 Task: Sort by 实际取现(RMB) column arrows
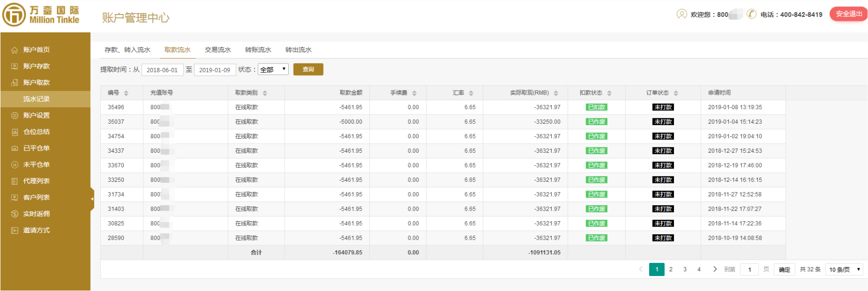click(556, 93)
